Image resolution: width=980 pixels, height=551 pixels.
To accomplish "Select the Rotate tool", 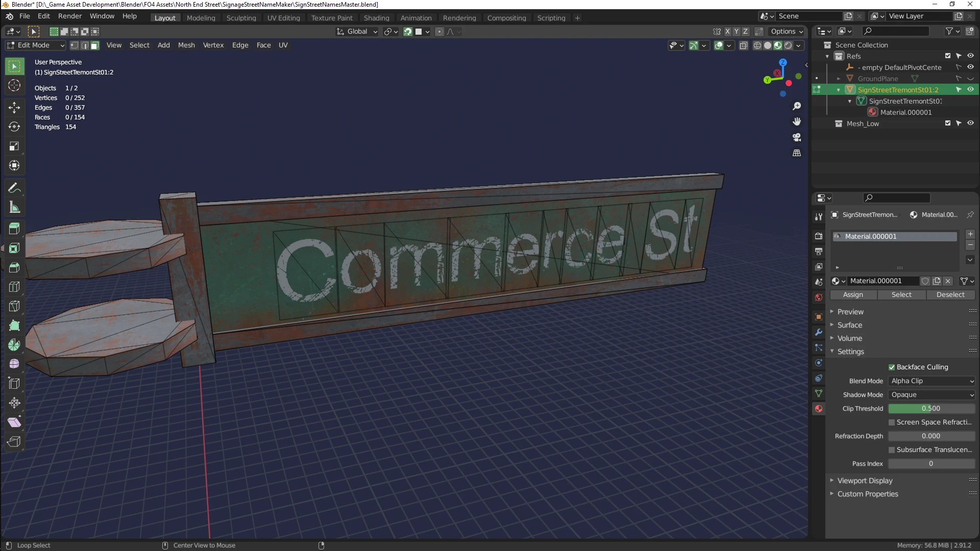I will coord(14,127).
